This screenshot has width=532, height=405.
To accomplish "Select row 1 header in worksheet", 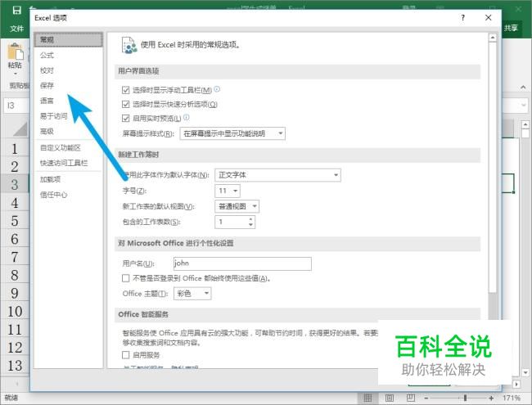I will click(15, 149).
